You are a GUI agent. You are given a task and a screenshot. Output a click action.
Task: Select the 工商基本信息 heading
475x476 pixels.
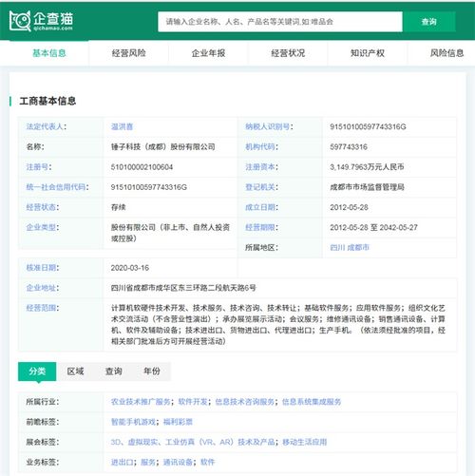47,101
